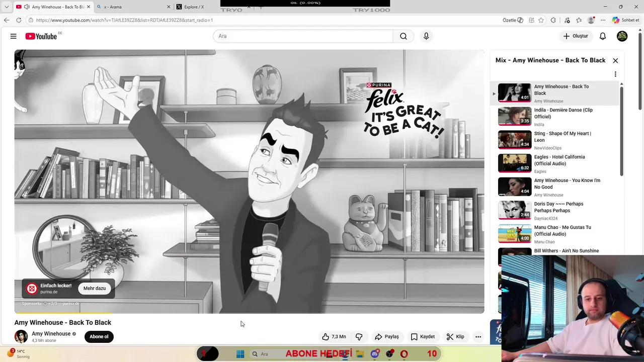Open Opera browser from the taskbar
Screen dimensions: 644x362
click(x=404, y=354)
